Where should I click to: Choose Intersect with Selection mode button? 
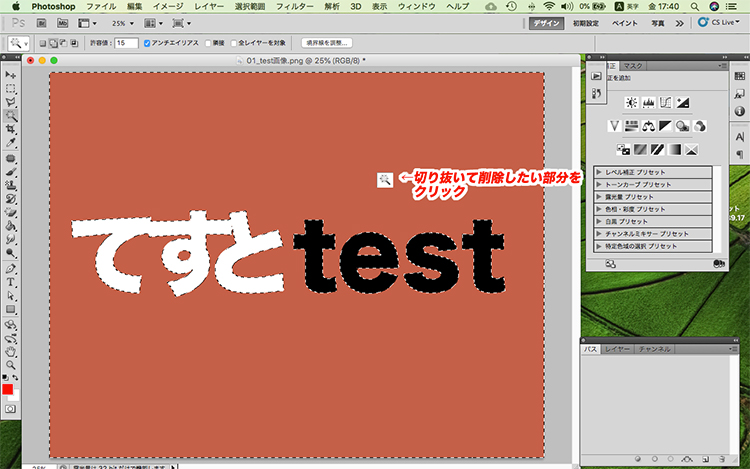tap(74, 43)
